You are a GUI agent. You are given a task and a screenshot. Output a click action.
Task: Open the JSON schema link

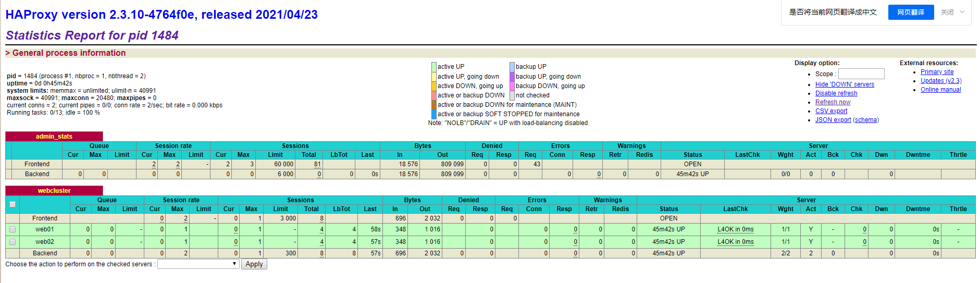866,120
